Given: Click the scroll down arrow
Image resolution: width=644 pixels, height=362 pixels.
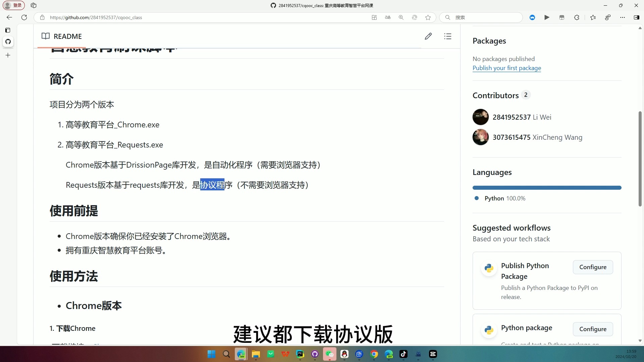Looking at the screenshot, I should coord(640,341).
